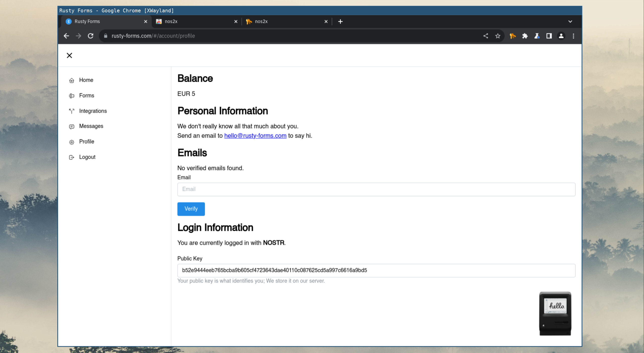Image resolution: width=644 pixels, height=353 pixels.
Task: Share this page via share icon
Action: pyautogui.click(x=486, y=36)
